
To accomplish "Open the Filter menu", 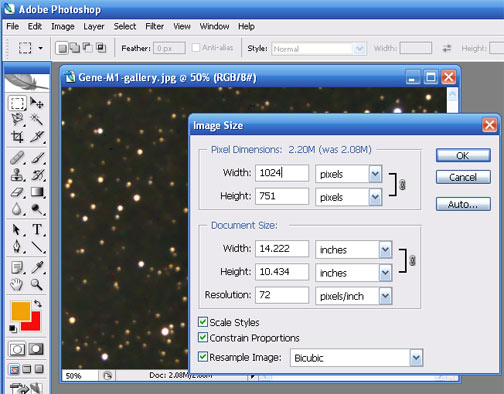I will pyautogui.click(x=155, y=26).
